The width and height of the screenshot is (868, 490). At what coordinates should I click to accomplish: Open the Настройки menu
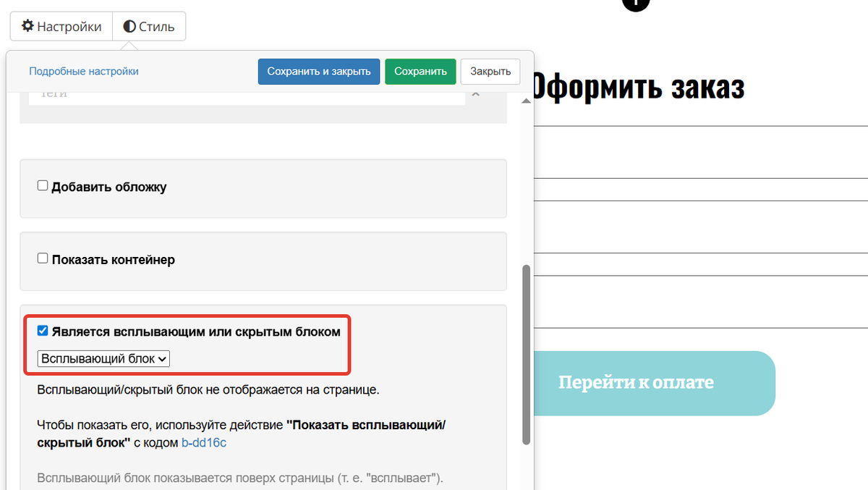point(61,26)
